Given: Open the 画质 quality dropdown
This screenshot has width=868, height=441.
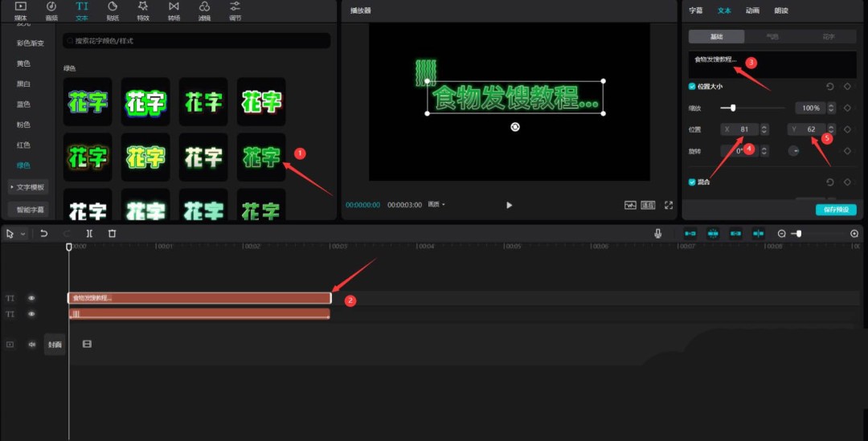Looking at the screenshot, I should (436, 205).
